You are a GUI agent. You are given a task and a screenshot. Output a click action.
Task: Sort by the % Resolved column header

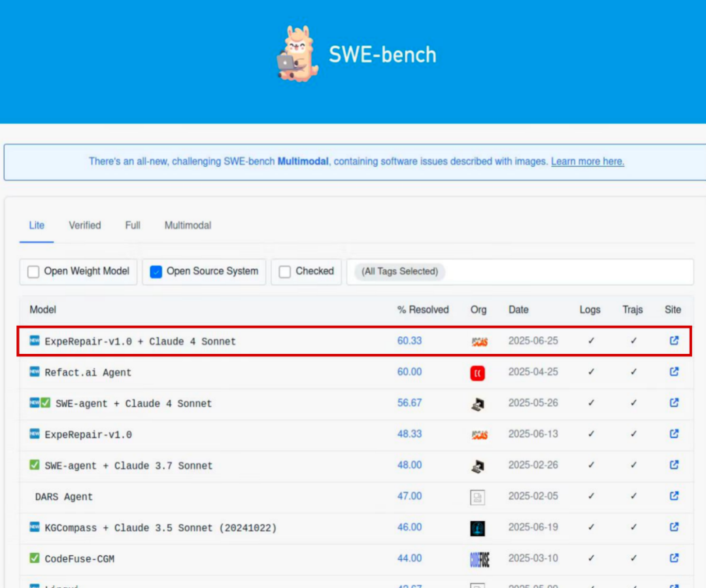[423, 309]
